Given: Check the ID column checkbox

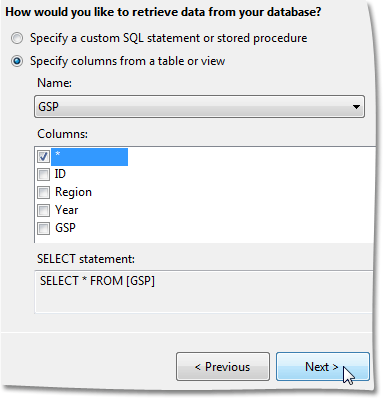Looking at the screenshot, I should [43, 174].
